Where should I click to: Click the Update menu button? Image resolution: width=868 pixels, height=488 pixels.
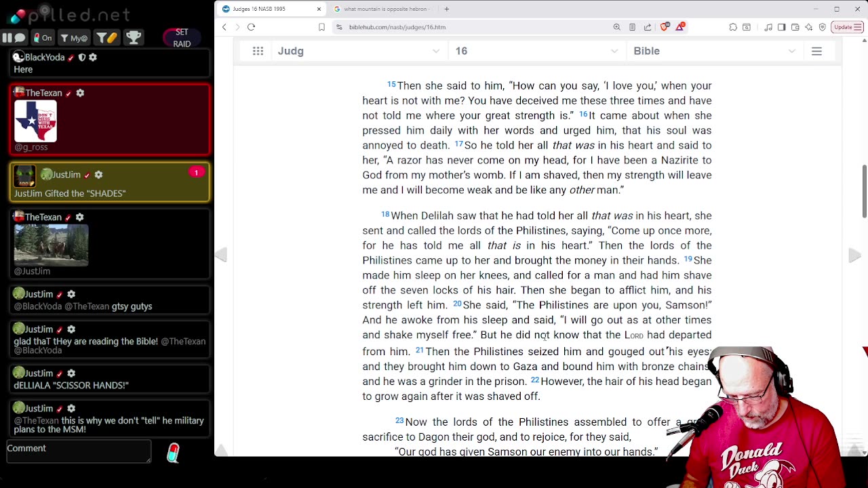tap(846, 27)
